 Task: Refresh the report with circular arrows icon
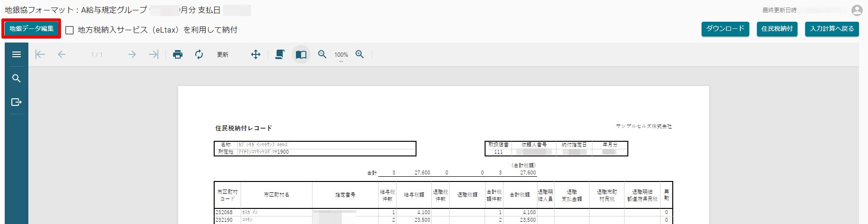(x=199, y=54)
